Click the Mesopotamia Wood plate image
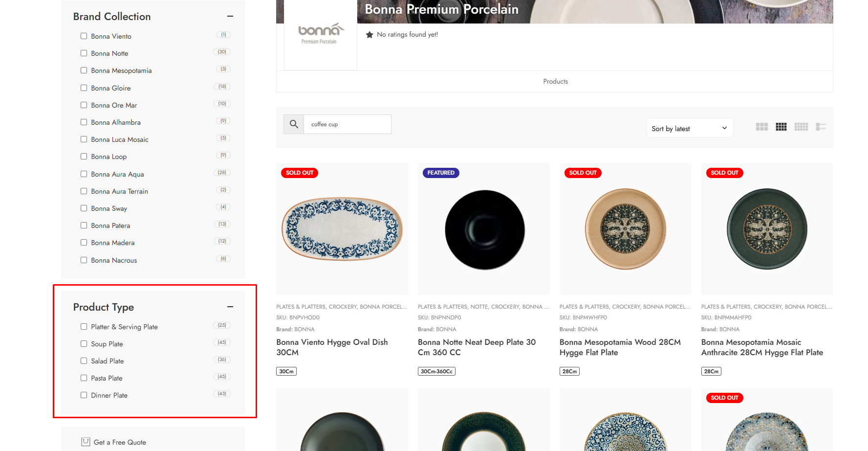The image size is (868, 451). (626, 228)
